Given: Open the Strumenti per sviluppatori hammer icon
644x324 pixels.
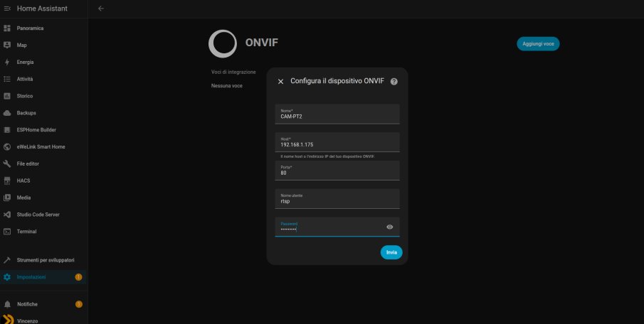Looking at the screenshot, I should click(7, 261).
